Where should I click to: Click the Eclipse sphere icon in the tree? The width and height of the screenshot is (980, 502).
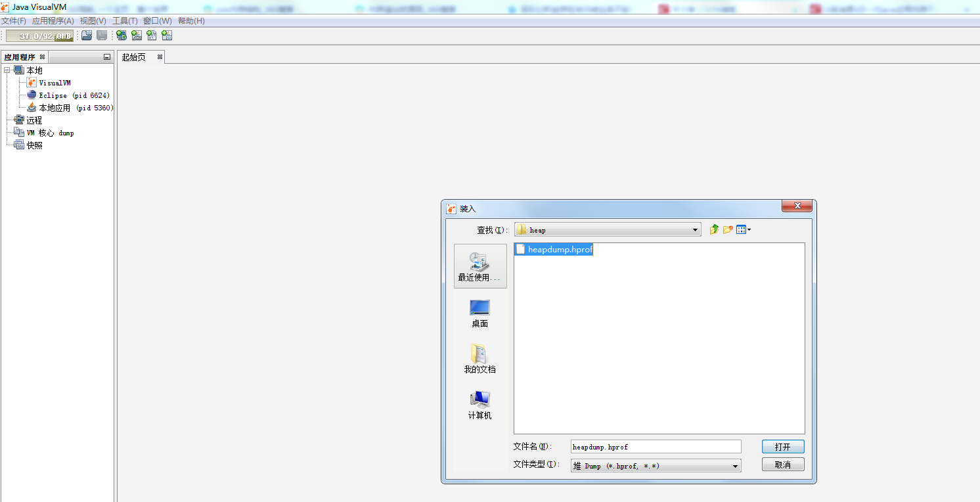(32, 95)
